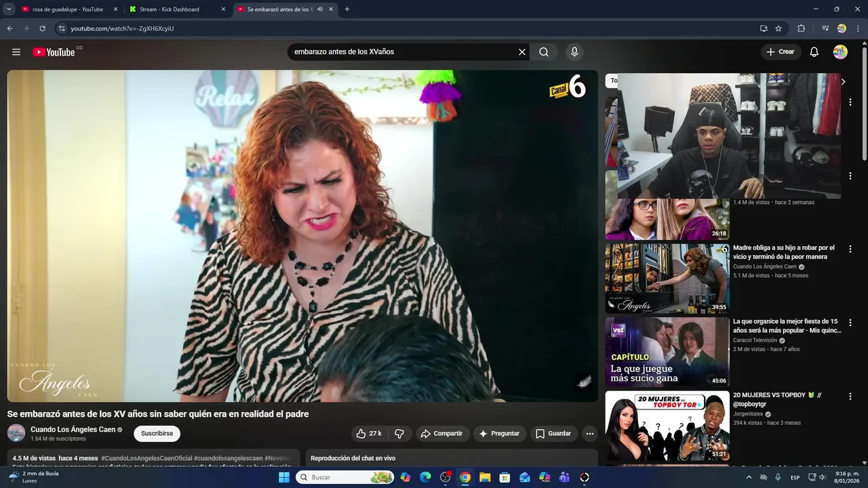868x488 pixels.
Task: Close the 'Stream - Kick Dashboard' tab
Action: 223,9
